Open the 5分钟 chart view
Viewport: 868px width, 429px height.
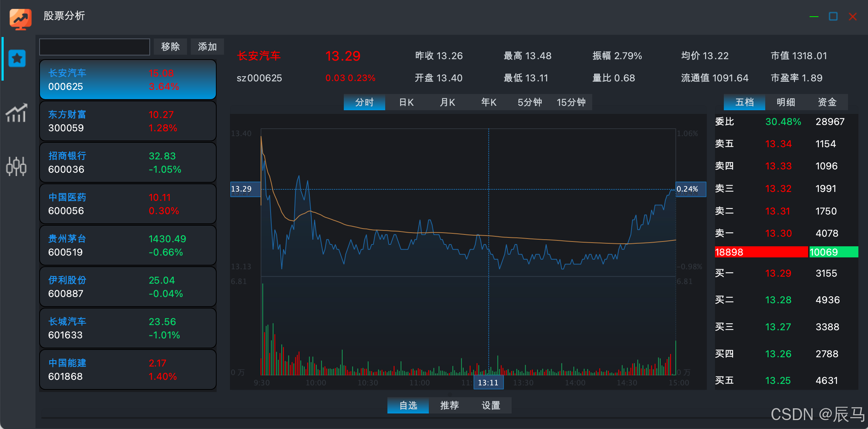(529, 102)
